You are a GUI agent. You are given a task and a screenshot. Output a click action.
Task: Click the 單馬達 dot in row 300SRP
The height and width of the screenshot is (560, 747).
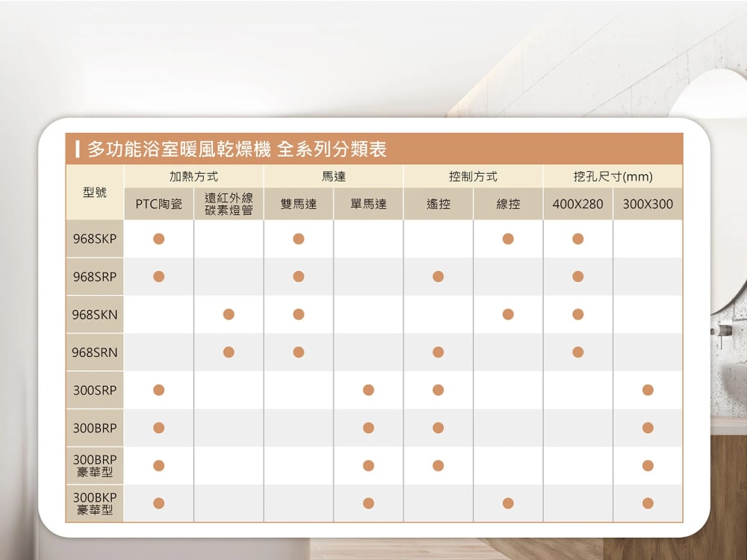[368, 390]
